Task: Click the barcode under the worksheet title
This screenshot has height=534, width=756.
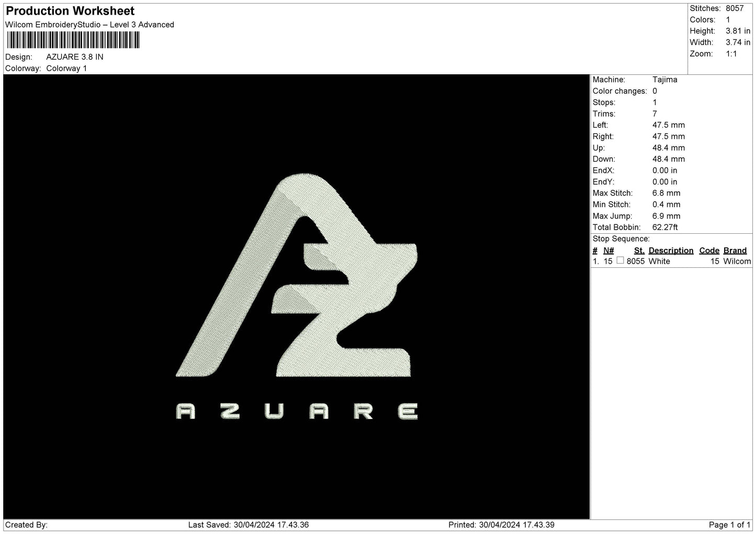Action: pyautogui.click(x=73, y=40)
